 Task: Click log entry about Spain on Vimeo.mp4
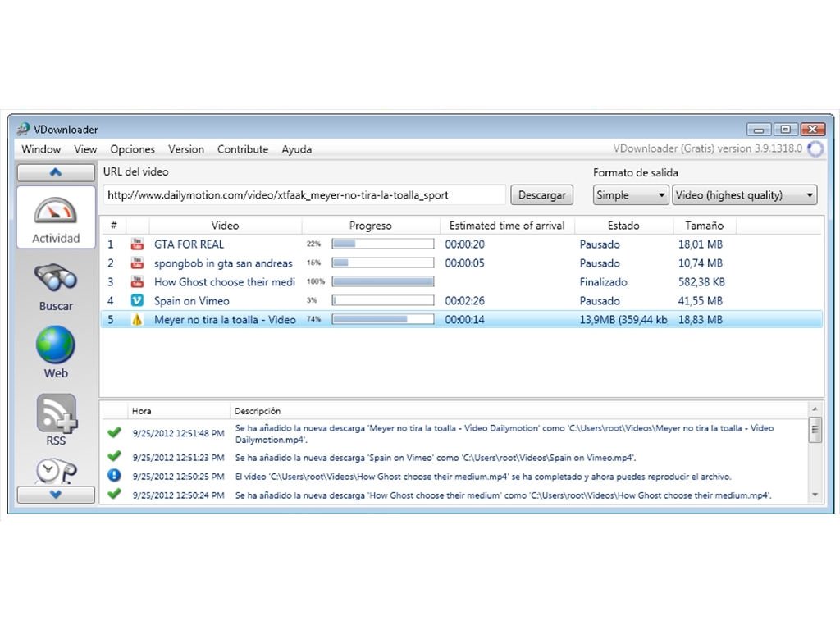tap(435, 458)
